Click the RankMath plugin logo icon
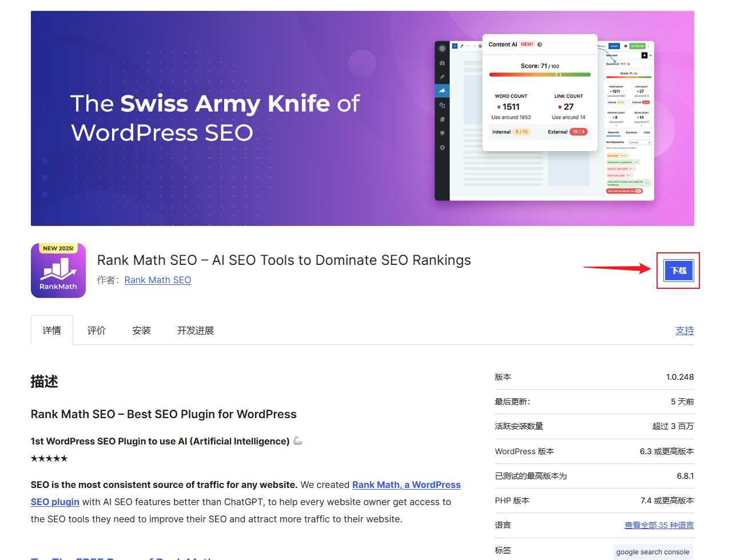This screenshot has height=560, width=740. [x=58, y=271]
